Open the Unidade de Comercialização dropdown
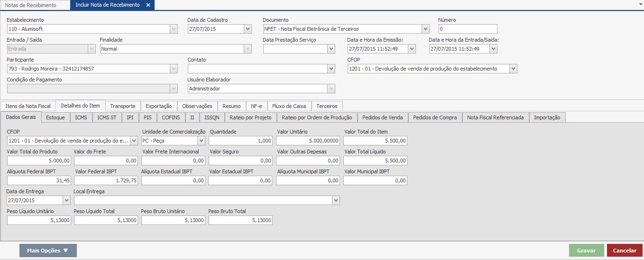 [201, 141]
